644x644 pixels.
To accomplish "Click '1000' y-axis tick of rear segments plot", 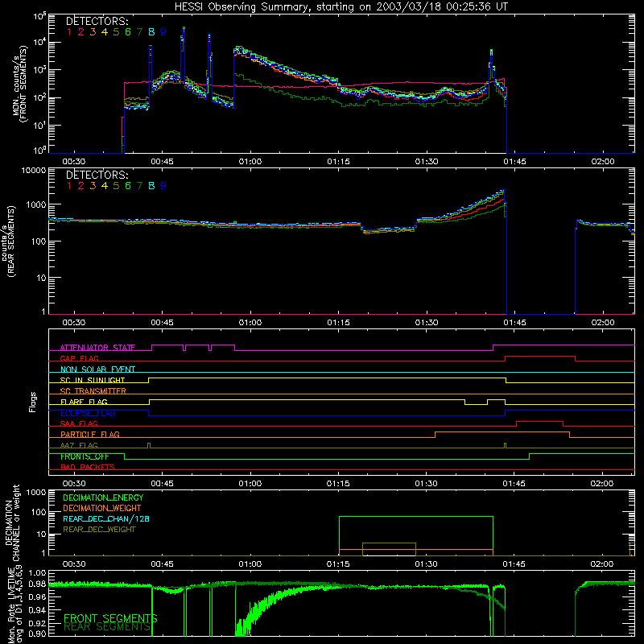I will pyautogui.click(x=35, y=204).
